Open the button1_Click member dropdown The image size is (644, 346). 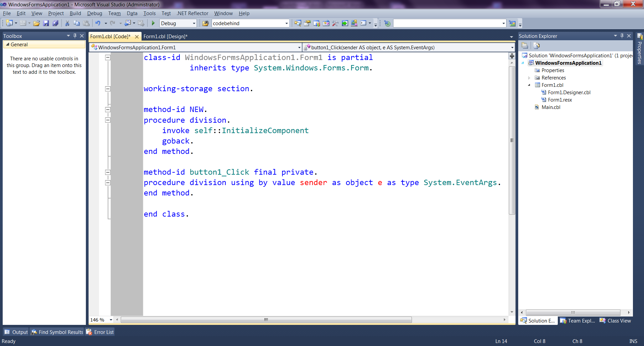[x=512, y=47]
